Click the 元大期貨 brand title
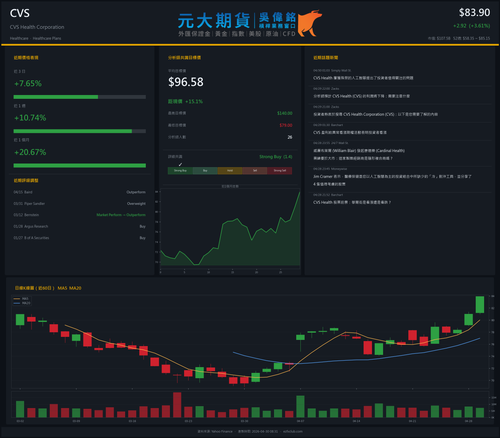The width and height of the screenshot is (500, 438). coord(214,21)
